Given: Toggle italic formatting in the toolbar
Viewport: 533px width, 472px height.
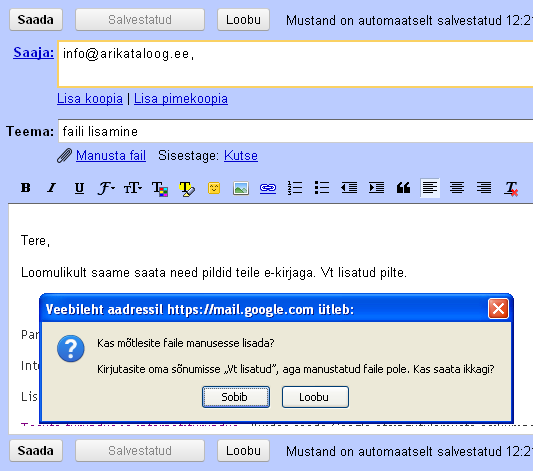Looking at the screenshot, I should [52, 188].
